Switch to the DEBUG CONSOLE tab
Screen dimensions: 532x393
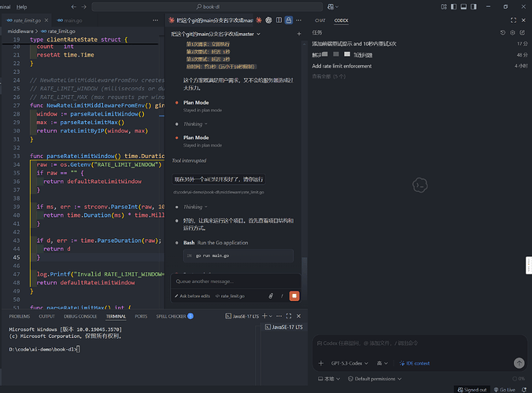tap(80, 317)
